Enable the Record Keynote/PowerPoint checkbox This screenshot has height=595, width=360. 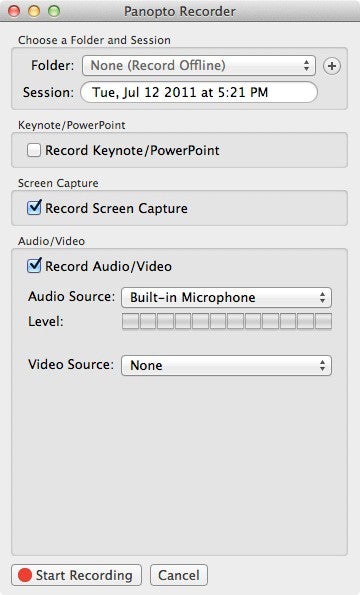[x=34, y=150]
